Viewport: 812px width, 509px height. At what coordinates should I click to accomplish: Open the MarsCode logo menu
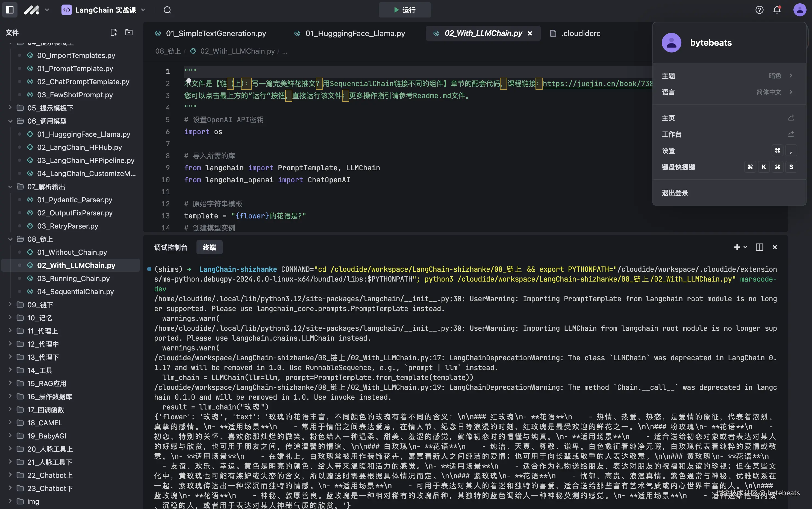tap(31, 10)
